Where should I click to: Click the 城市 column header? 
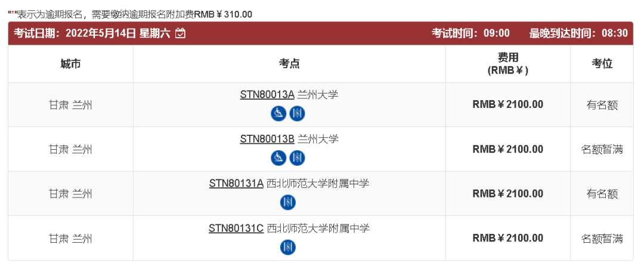coord(70,64)
